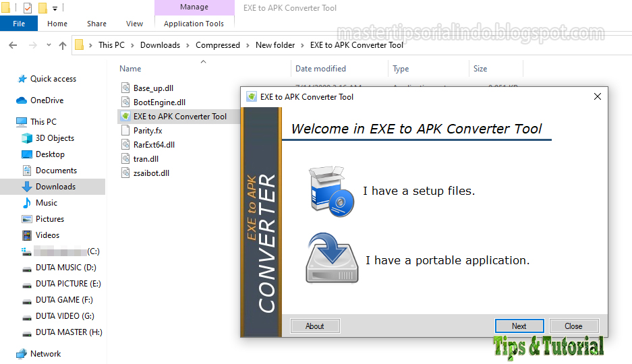Click the EXE to APK Converter Tool file icon
Screen dimensions: 632x364
[x=125, y=117]
